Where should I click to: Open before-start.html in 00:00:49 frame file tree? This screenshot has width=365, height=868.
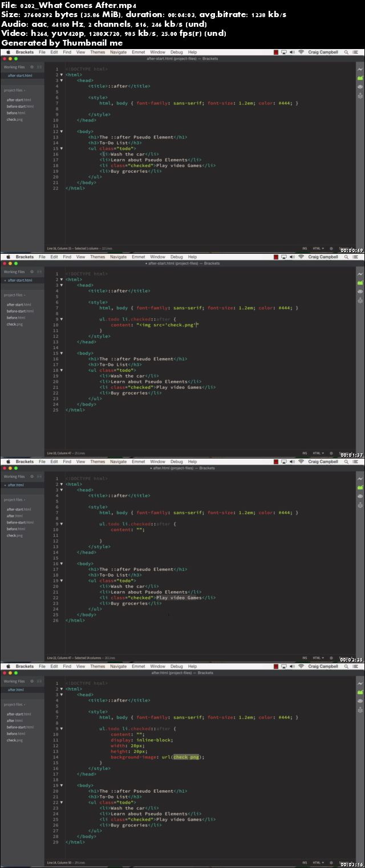tap(20, 106)
